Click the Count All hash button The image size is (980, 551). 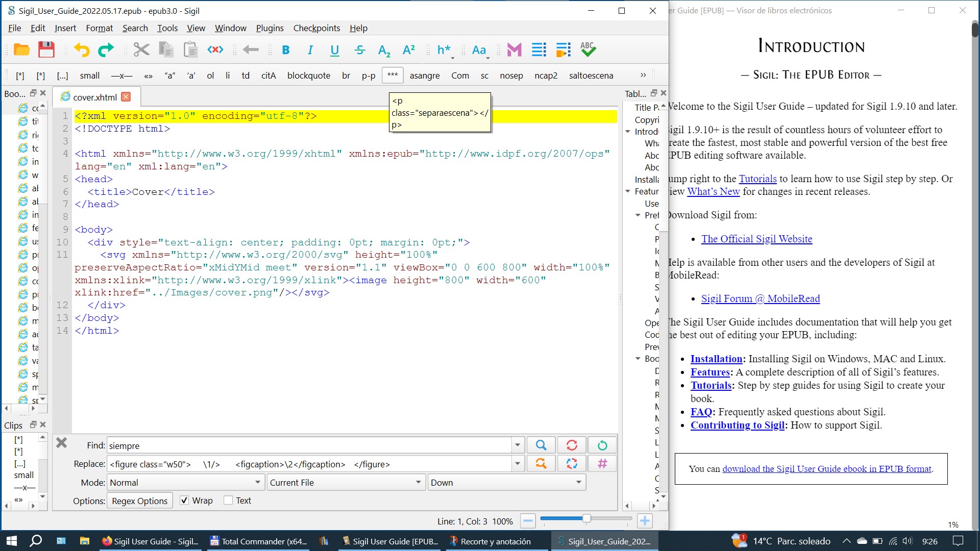[602, 464]
